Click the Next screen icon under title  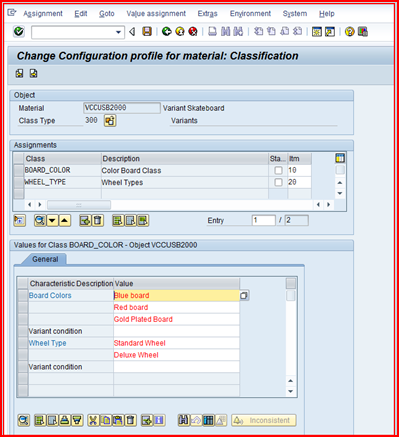point(33,74)
